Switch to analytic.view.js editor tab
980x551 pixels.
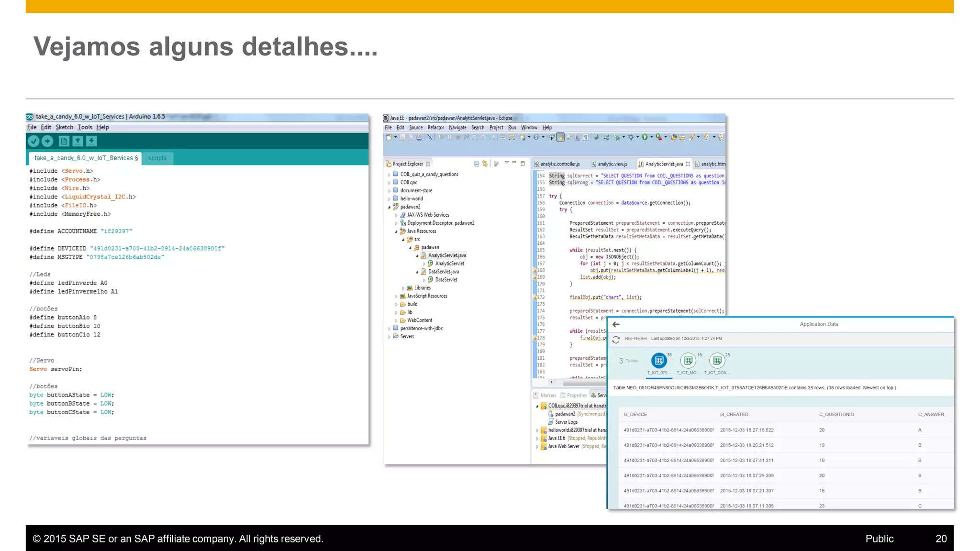[609, 164]
